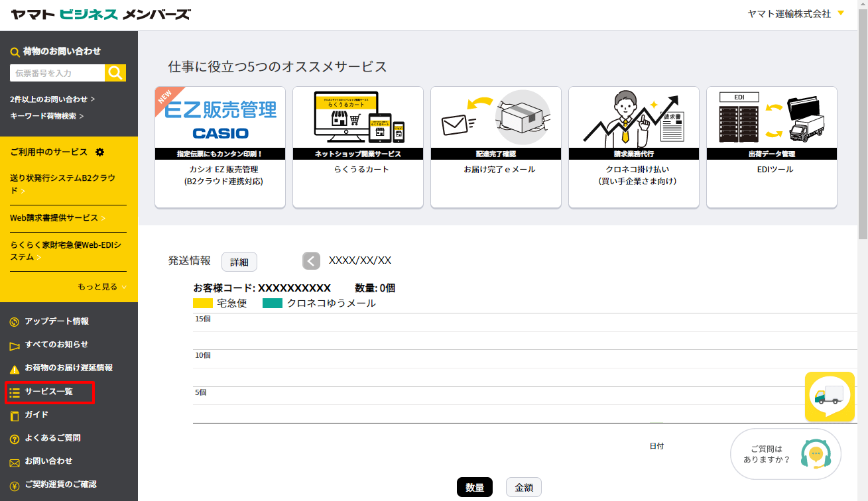Click the 詳細 button next to 発送情報

239,262
